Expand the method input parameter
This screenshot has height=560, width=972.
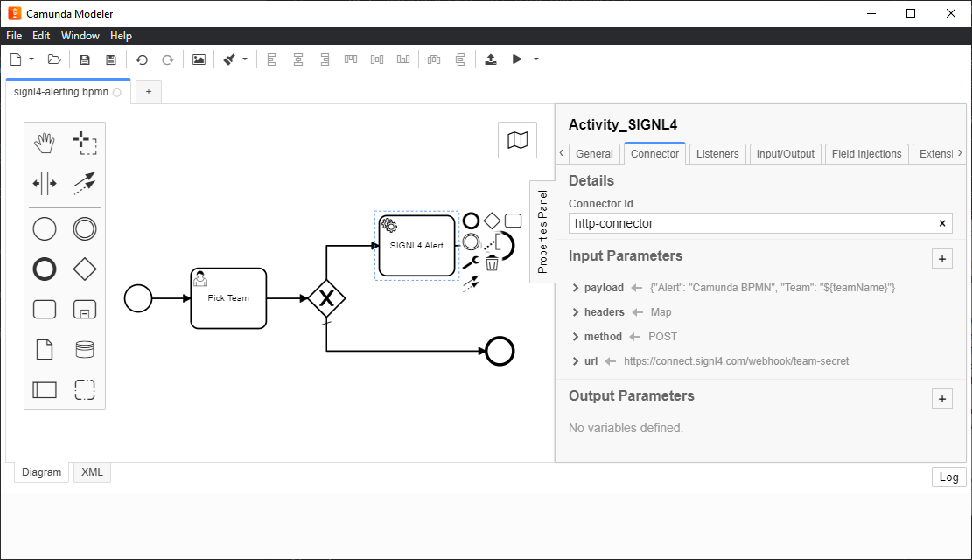(x=576, y=337)
